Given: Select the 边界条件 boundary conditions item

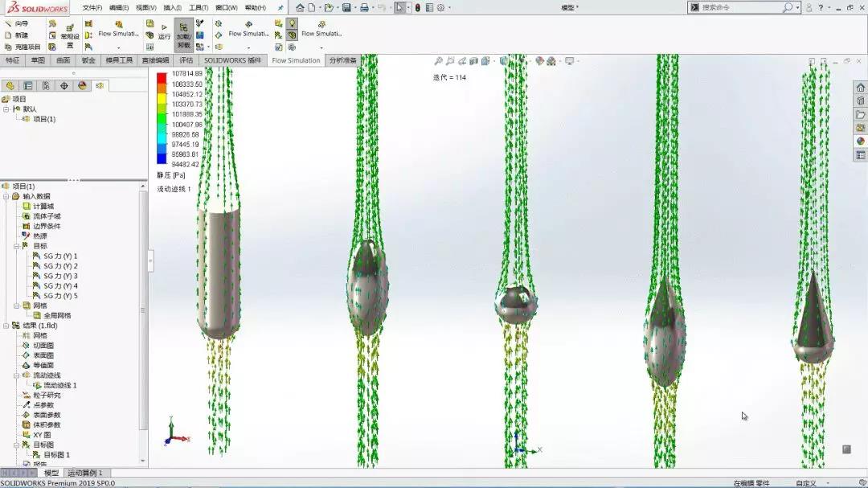Looking at the screenshot, I should coord(46,226).
